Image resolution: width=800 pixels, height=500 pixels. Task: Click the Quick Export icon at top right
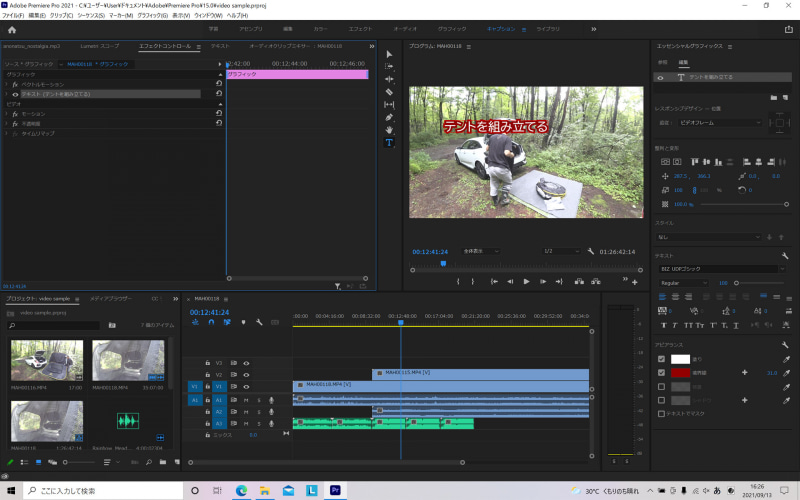[x=788, y=29]
